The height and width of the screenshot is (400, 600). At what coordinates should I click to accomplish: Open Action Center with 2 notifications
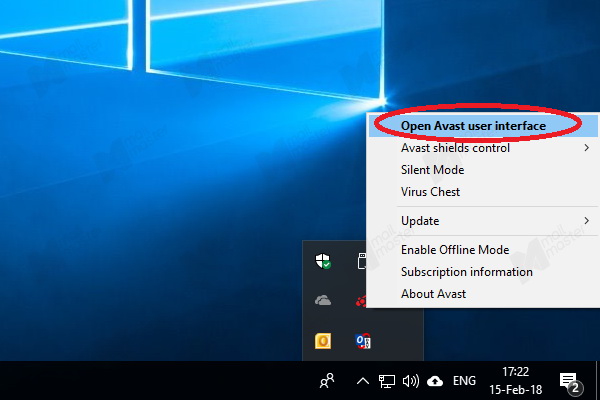coord(571,382)
